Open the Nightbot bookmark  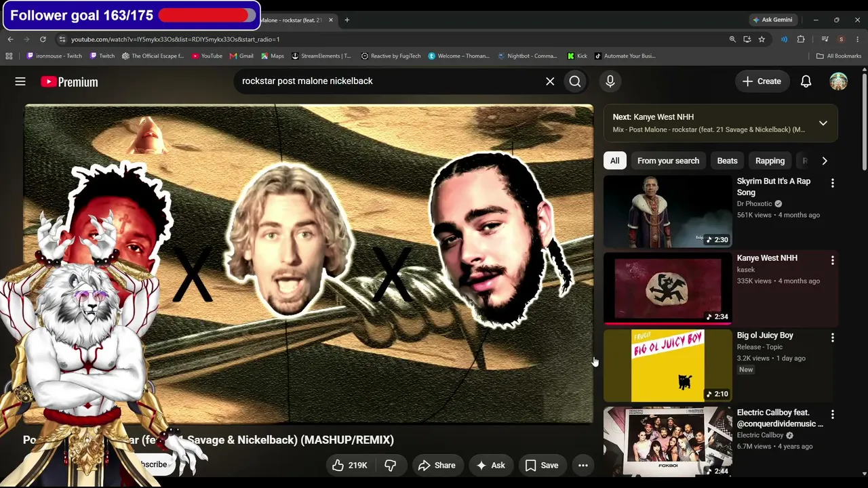coord(528,56)
